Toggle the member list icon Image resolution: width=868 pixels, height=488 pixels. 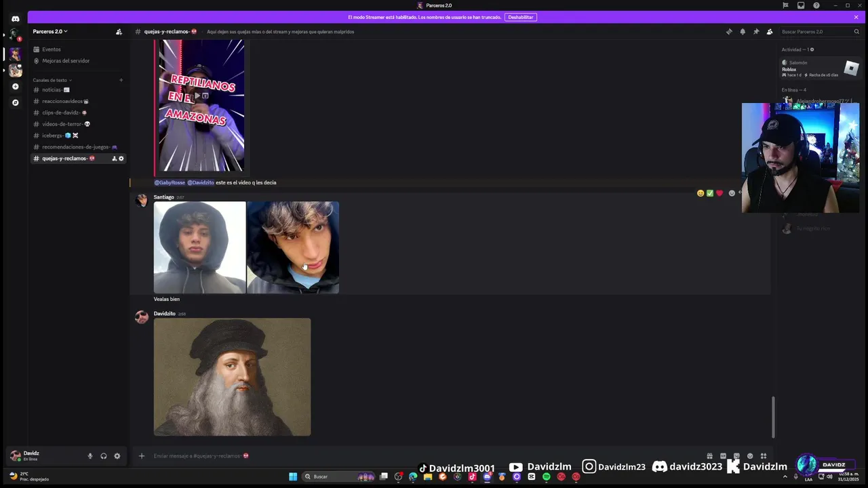tap(770, 31)
